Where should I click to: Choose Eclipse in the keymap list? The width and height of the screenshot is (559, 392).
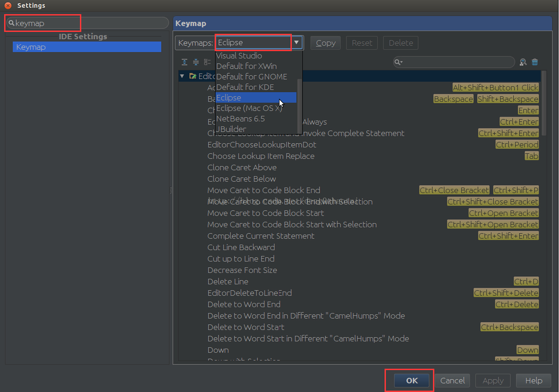pos(256,98)
